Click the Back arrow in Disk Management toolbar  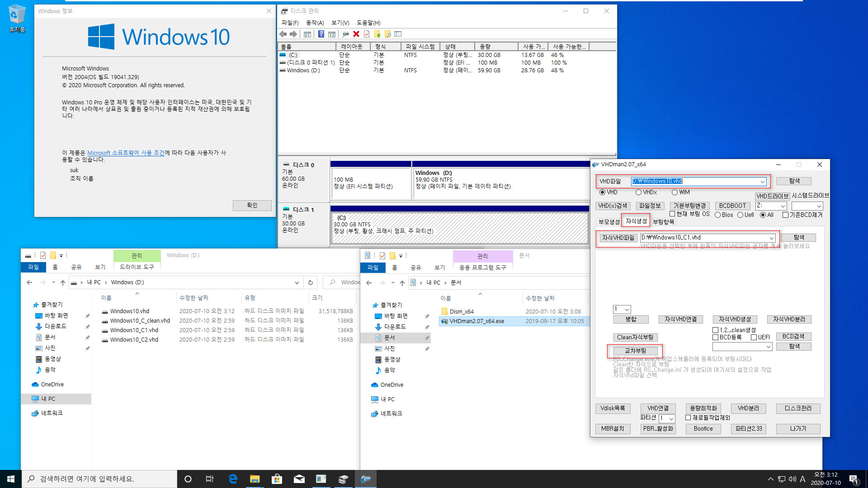tap(283, 34)
